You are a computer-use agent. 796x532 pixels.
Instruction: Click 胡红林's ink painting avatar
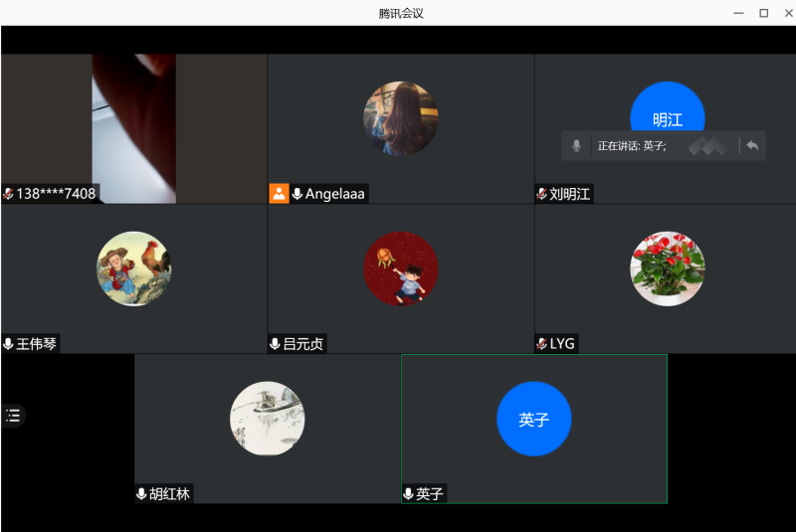268,419
